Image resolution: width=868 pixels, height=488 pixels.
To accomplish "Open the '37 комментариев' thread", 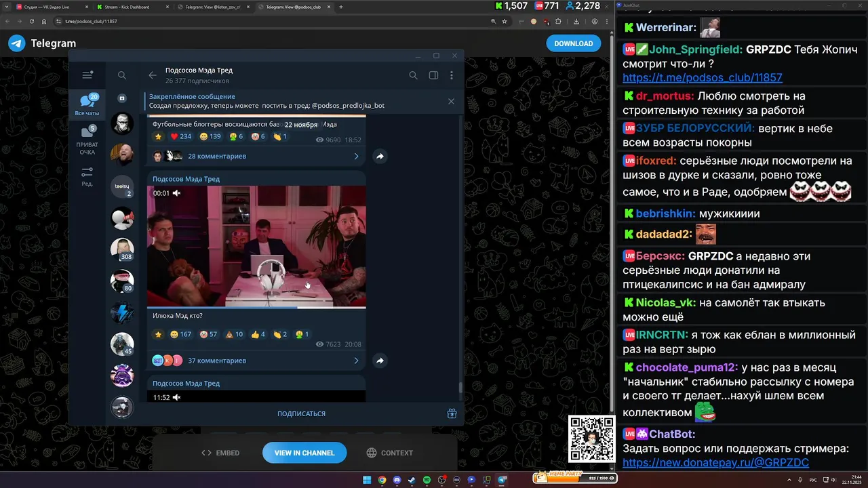I will point(217,361).
